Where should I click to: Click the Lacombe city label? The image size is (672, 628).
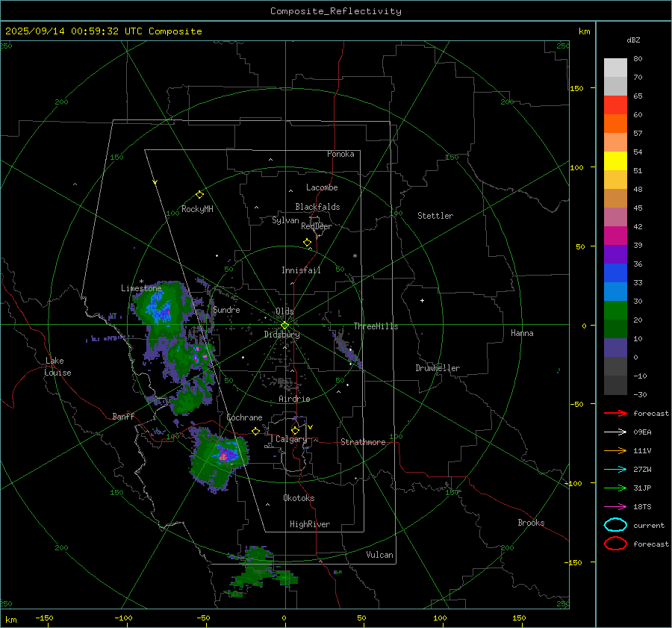[x=322, y=187]
